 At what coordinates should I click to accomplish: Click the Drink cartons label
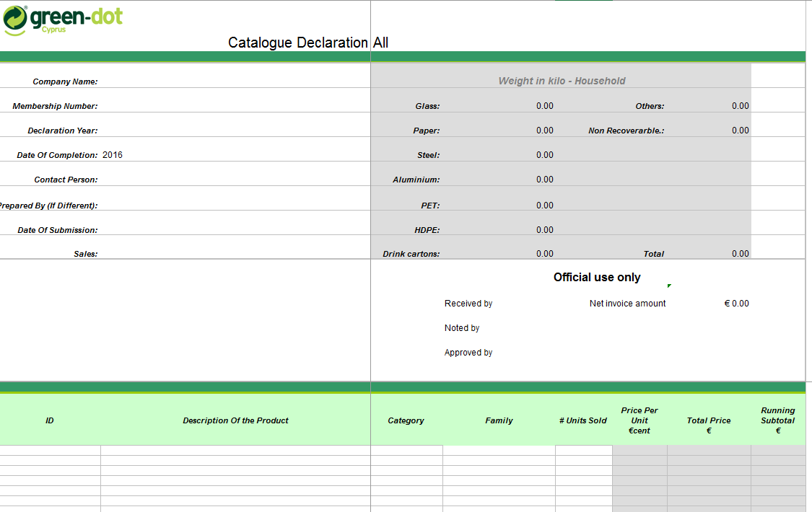coord(411,254)
